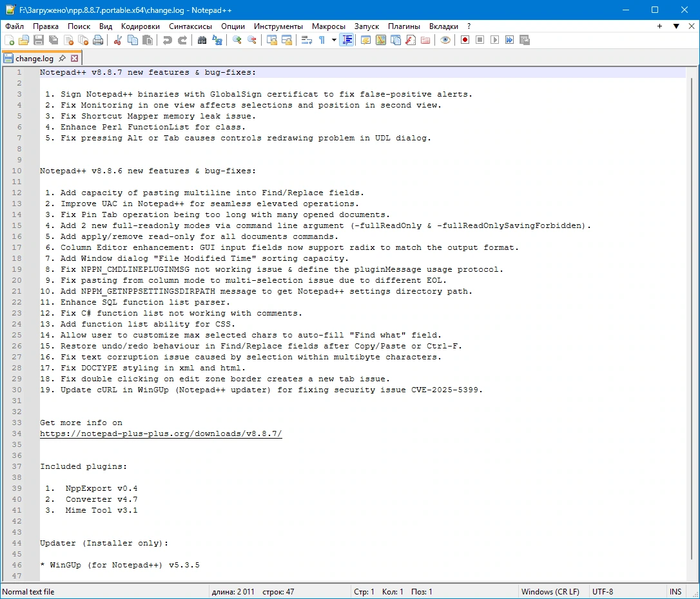Close the document with the menu bar X

tap(692, 26)
